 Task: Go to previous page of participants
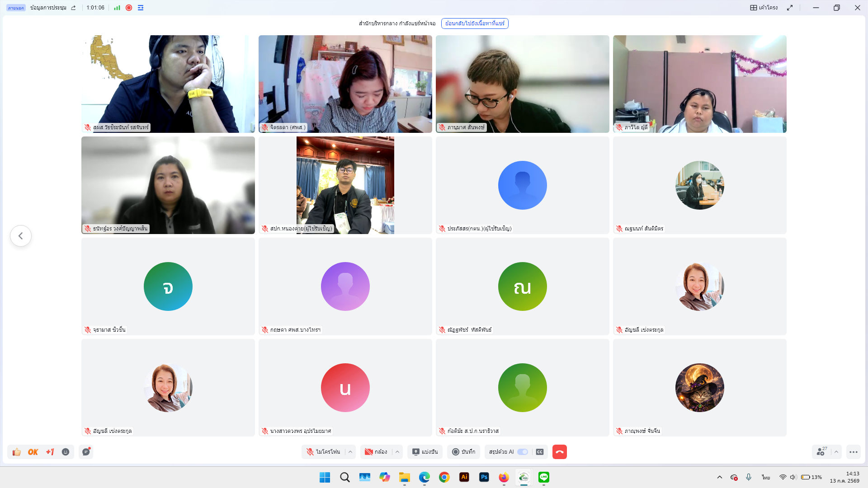coord(21,236)
